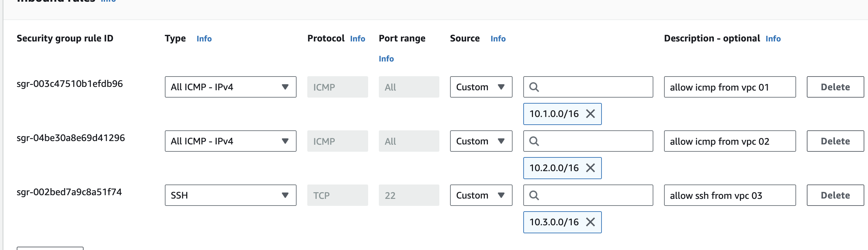Image resolution: width=868 pixels, height=250 pixels.
Task: Open Custom source dropdown for SSH rule
Action: tap(481, 196)
